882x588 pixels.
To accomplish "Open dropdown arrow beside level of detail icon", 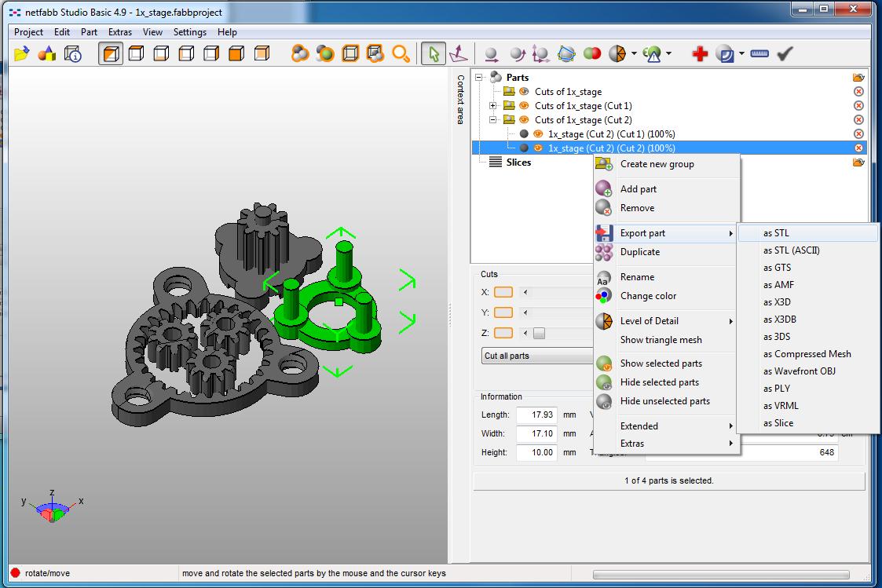I will click(x=634, y=54).
